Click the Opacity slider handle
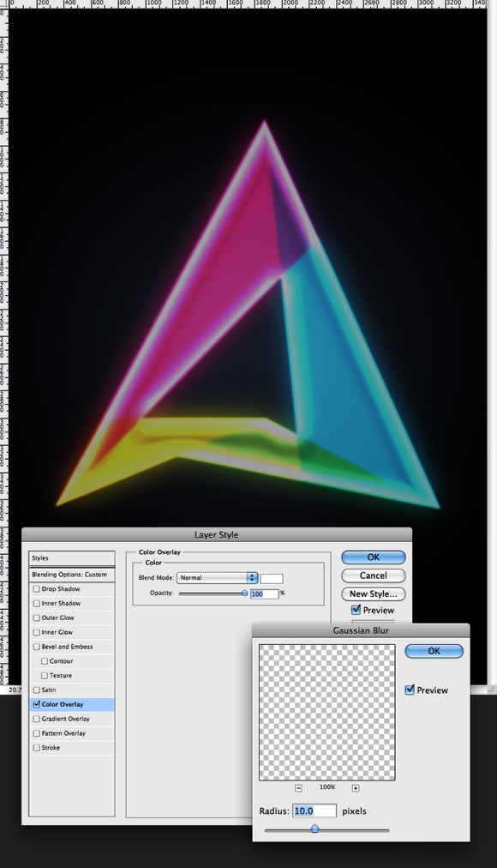Viewport: 497px width, 868px height. [244, 593]
